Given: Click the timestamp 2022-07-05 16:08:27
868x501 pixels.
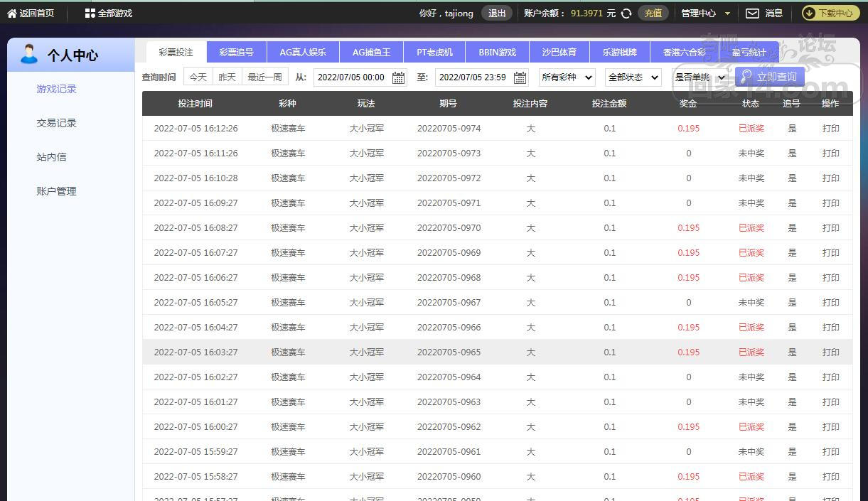Looking at the screenshot, I should pyautogui.click(x=195, y=228).
